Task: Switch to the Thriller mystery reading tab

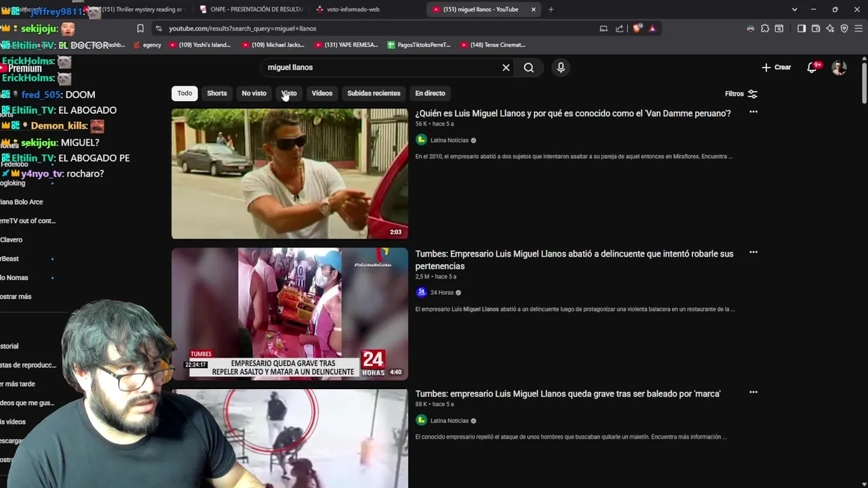Action: 138,9
